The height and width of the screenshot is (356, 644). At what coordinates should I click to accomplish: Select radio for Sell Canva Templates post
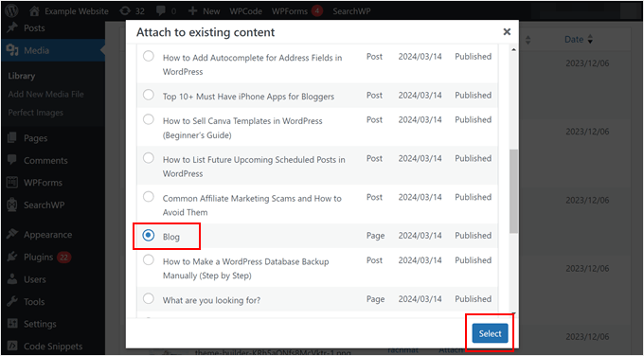pos(149,119)
